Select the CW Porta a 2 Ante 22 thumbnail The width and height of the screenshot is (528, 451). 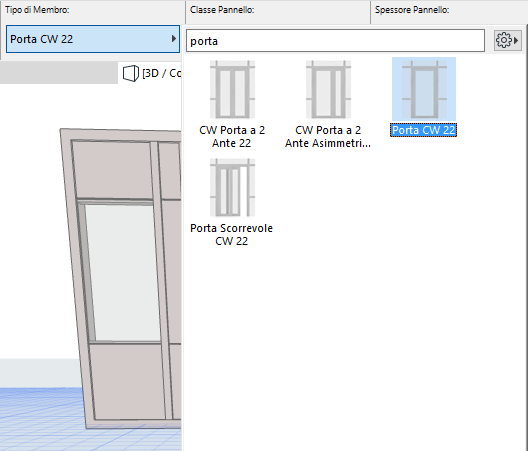tap(232, 90)
